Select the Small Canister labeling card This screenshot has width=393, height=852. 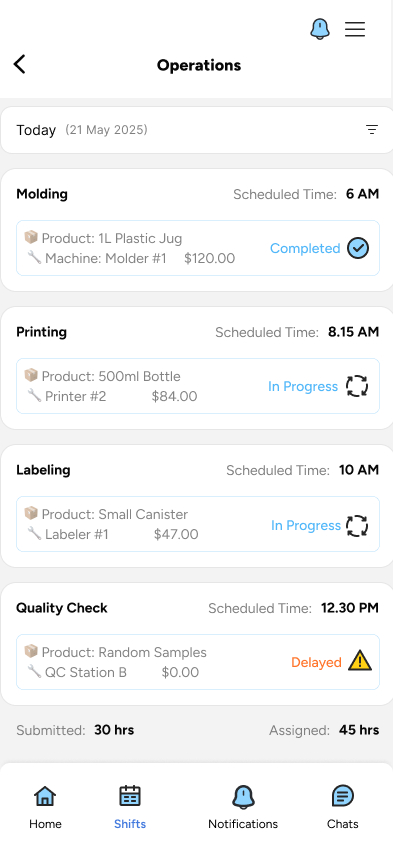(x=198, y=524)
